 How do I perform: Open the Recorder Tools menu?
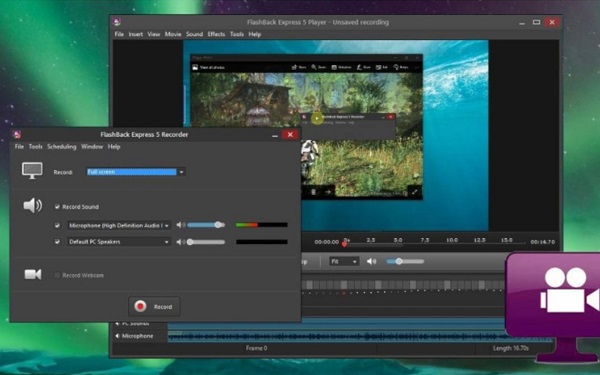click(36, 147)
